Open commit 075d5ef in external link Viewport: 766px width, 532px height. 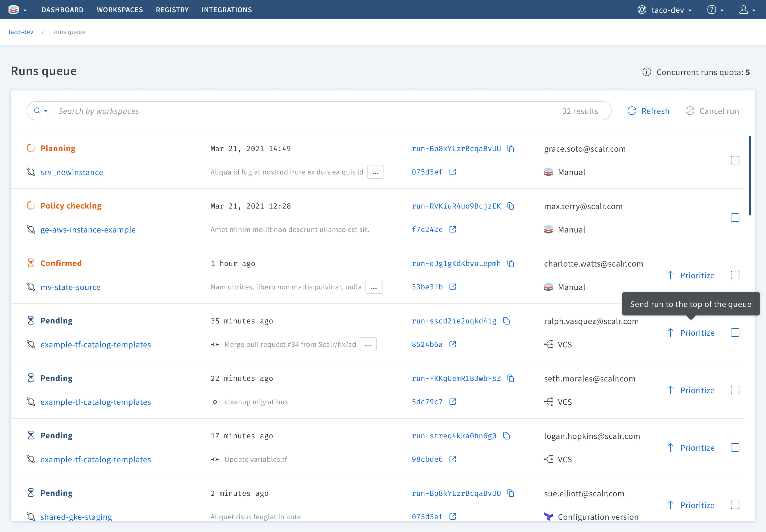pos(453,172)
